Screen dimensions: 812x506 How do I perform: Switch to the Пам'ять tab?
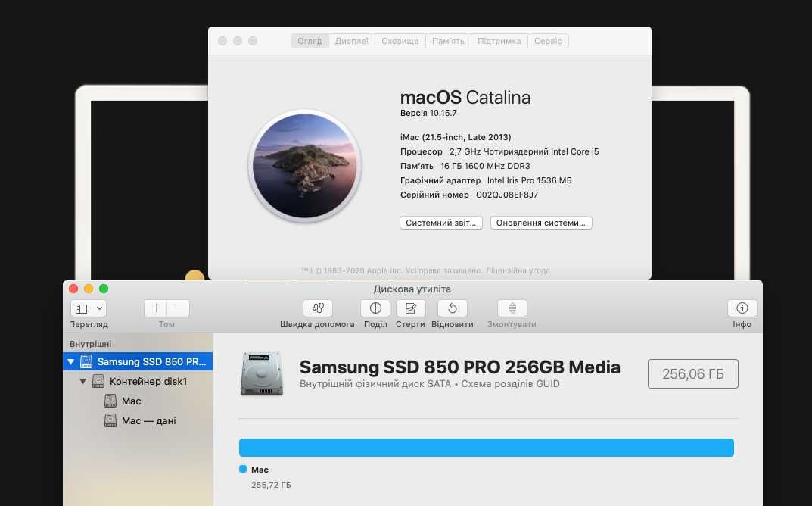tap(448, 41)
